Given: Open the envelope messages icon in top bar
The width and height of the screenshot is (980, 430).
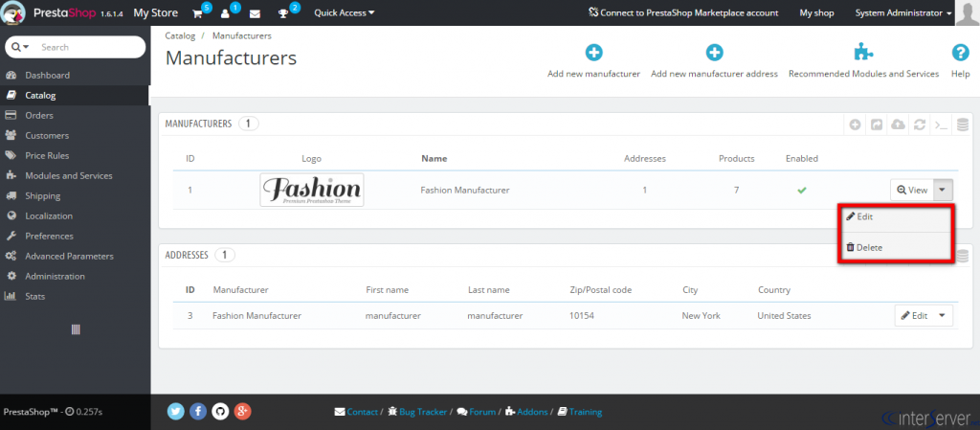Looking at the screenshot, I should coord(255,13).
